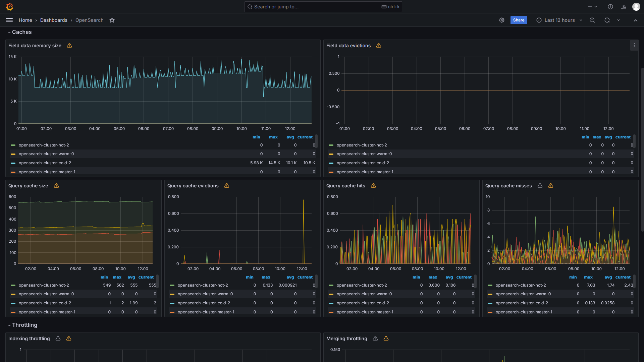Open the Field data evictions panel menu
Image resolution: width=644 pixels, height=362 pixels.
(634, 46)
